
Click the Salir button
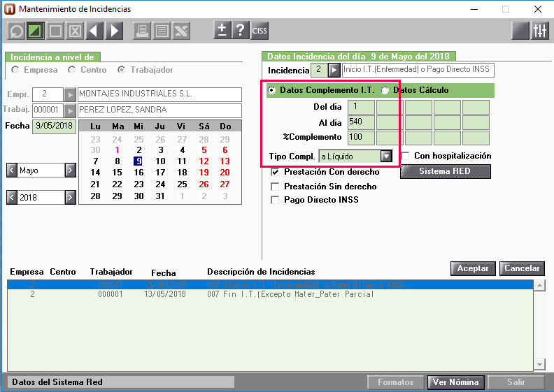coord(516,382)
